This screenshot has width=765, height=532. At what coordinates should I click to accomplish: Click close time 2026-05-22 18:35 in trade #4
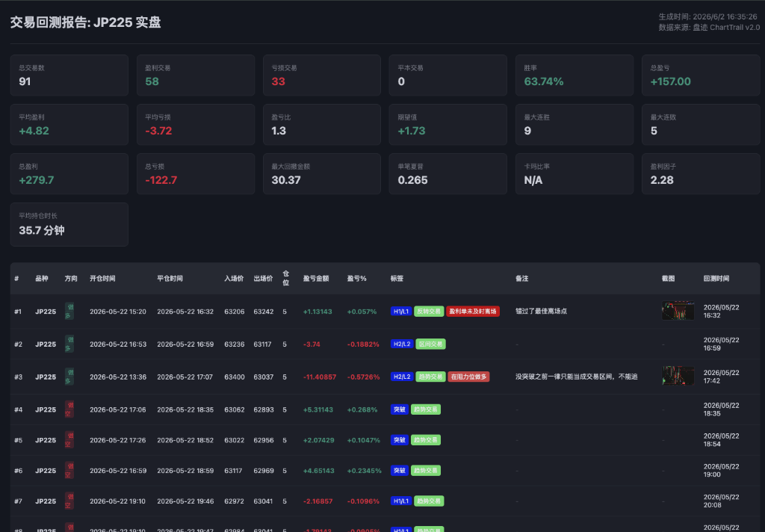pos(185,409)
